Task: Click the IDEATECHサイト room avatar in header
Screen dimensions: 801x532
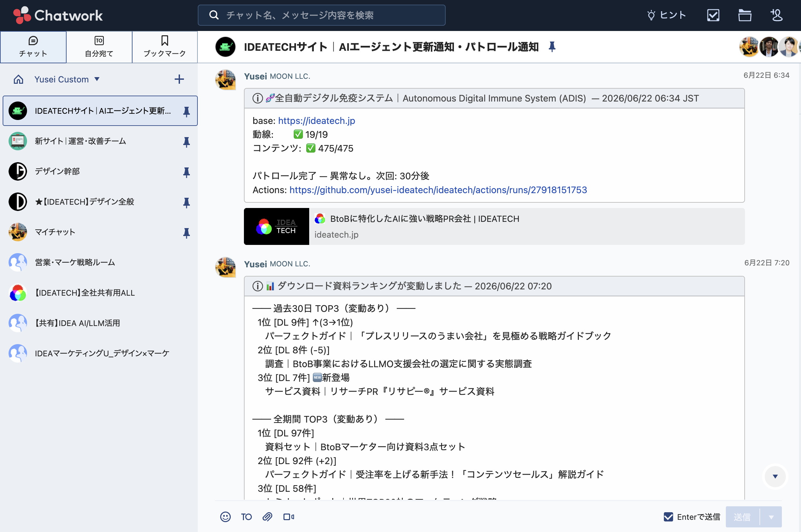Action: [225, 47]
